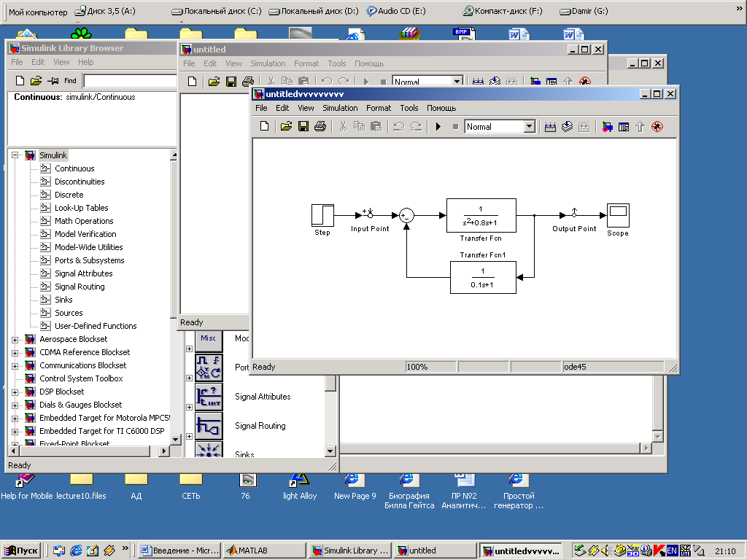Expand the DSP Blockset node
This screenshot has width=747, height=560.
[15, 392]
